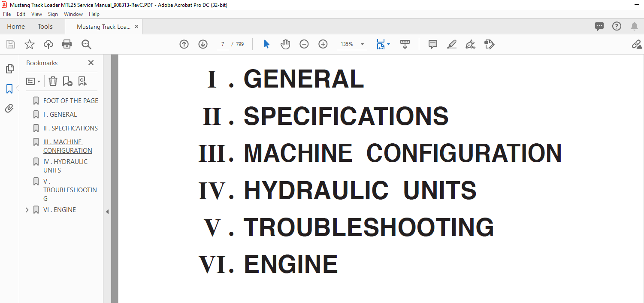The height and width of the screenshot is (303, 644).
Task: Open the find text magnifier
Action: pos(86,44)
